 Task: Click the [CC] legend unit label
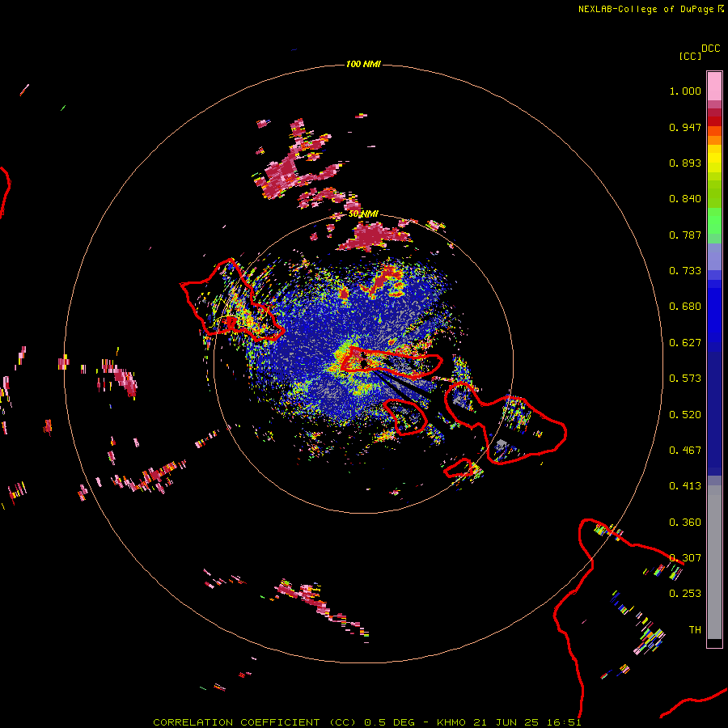pyautogui.click(x=690, y=56)
